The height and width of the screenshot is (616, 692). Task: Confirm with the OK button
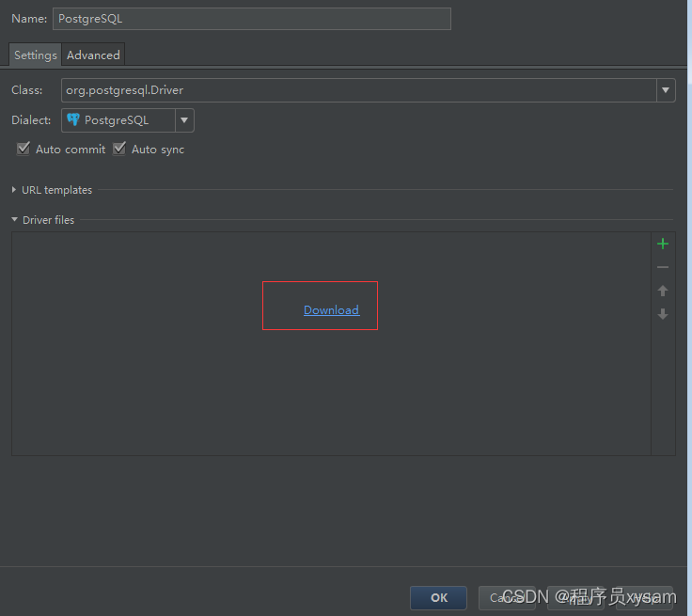click(x=438, y=597)
